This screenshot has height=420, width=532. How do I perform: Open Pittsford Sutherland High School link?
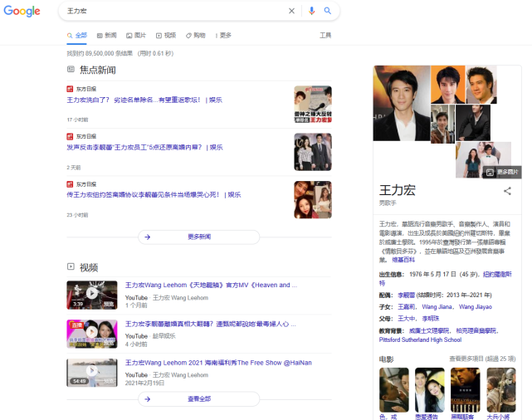pos(420,339)
